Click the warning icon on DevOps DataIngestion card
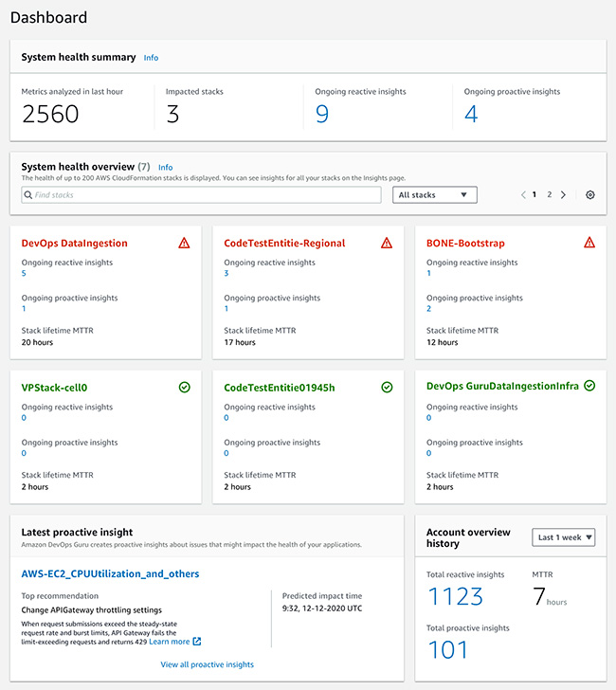This screenshot has width=616, height=690. click(x=184, y=243)
